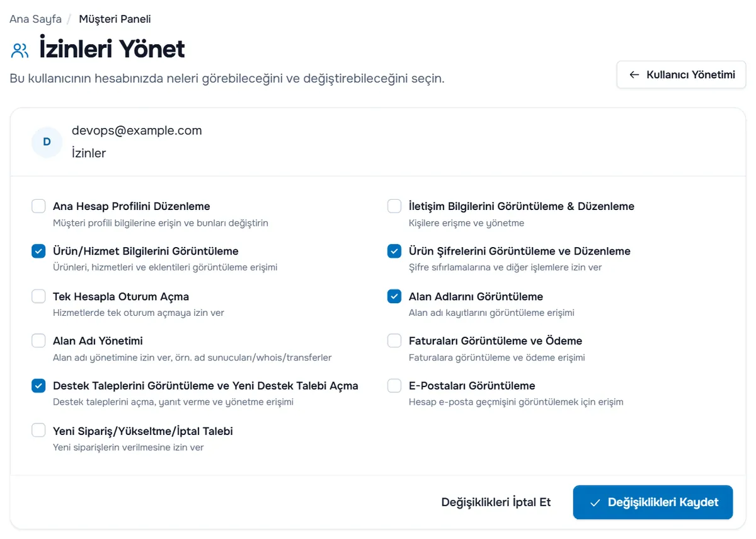Click the users icon beside İzinleri Yönet
The image size is (756, 539).
[20, 50]
